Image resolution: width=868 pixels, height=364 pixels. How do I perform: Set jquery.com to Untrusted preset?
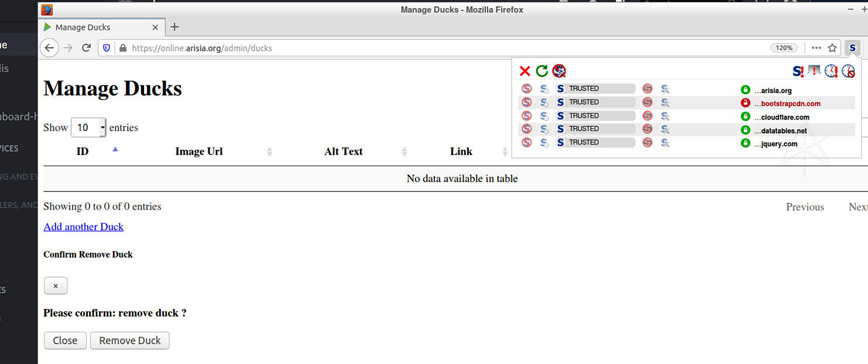point(647,142)
